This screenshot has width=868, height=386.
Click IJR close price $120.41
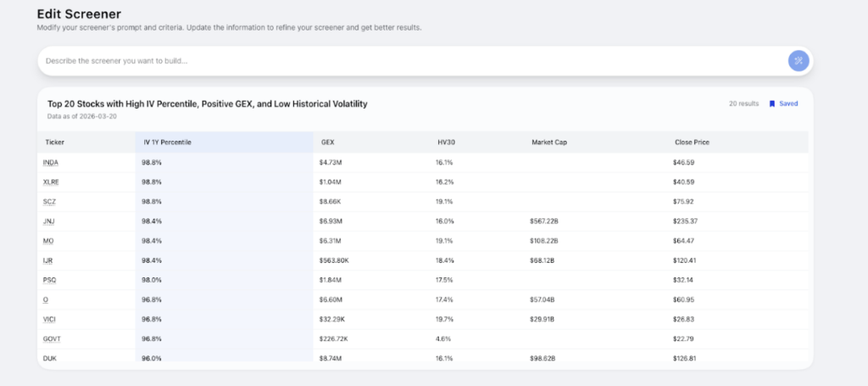(684, 260)
